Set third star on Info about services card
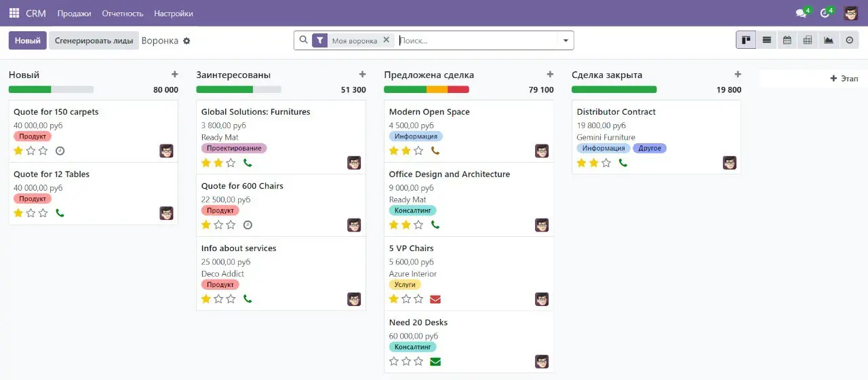The width and height of the screenshot is (868, 380). pos(231,299)
